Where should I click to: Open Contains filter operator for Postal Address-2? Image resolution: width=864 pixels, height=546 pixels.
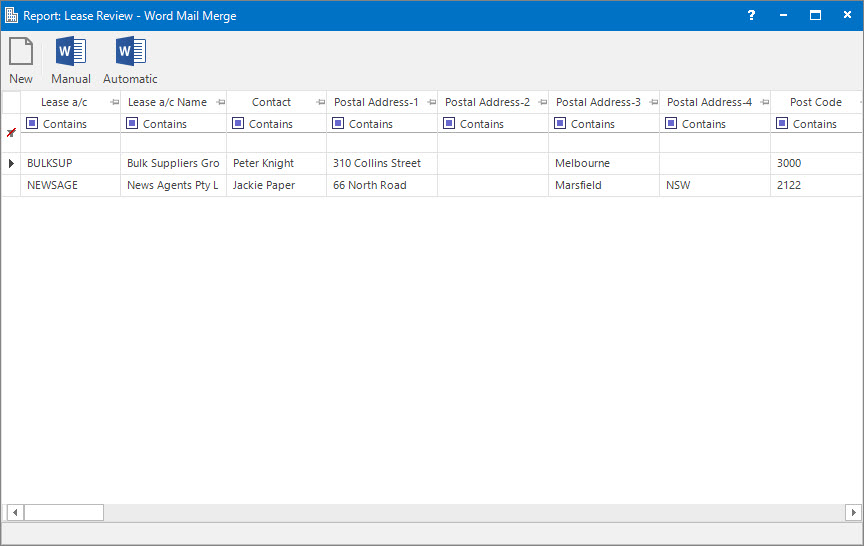click(449, 123)
